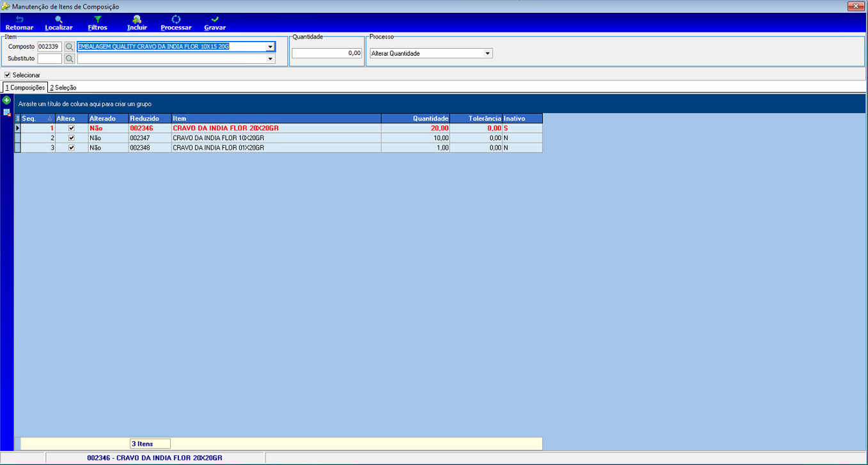Image resolution: width=868 pixels, height=465 pixels.
Task: Click the magnifier icon beside Substituto field
Action: (x=70, y=59)
